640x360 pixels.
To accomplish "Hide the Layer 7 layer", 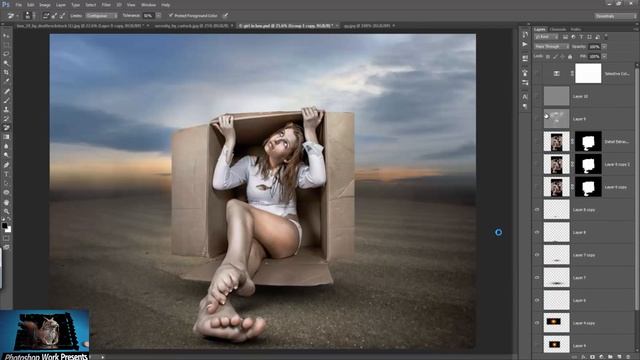I will coord(537,278).
